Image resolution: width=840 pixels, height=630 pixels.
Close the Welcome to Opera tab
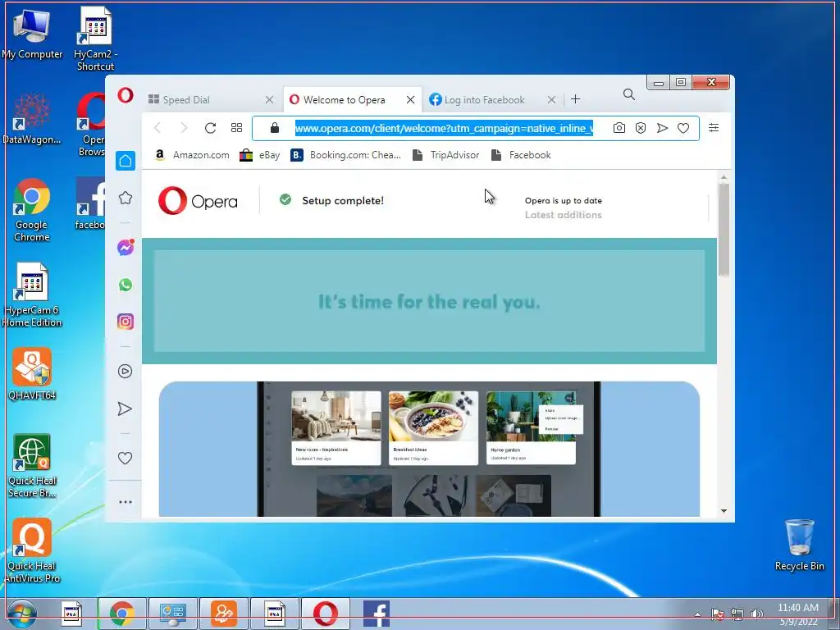410,99
